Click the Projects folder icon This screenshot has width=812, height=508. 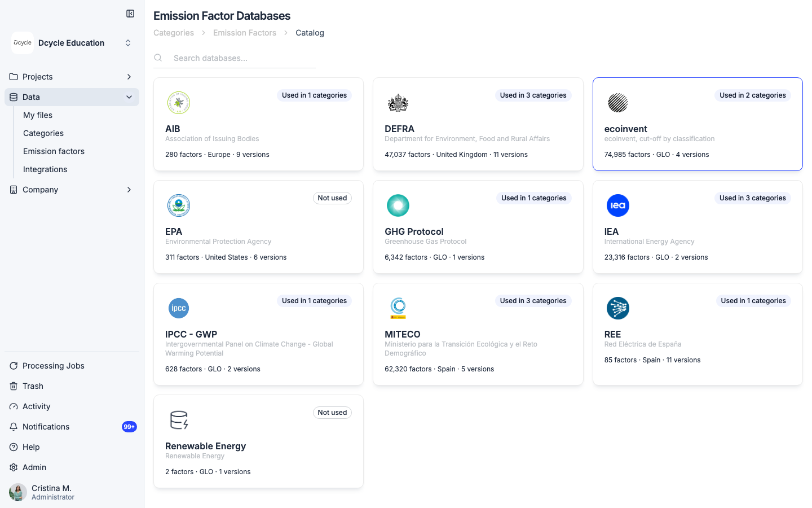[x=14, y=77]
